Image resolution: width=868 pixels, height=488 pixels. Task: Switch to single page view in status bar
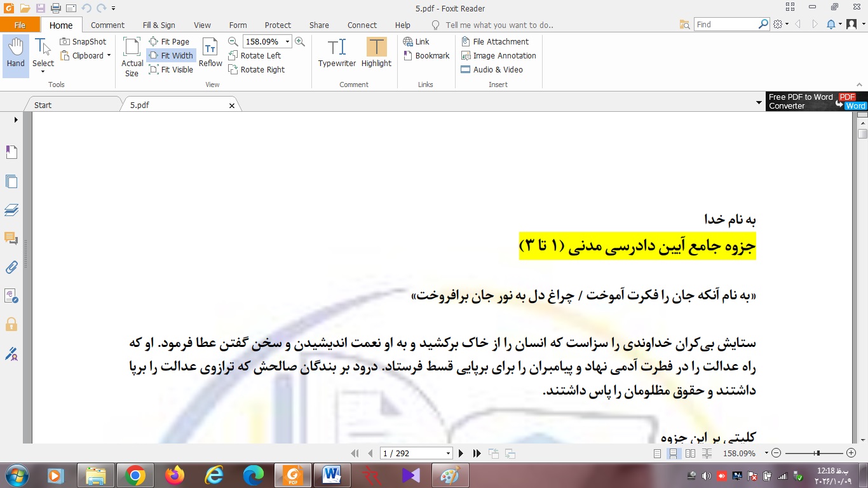[x=658, y=454]
